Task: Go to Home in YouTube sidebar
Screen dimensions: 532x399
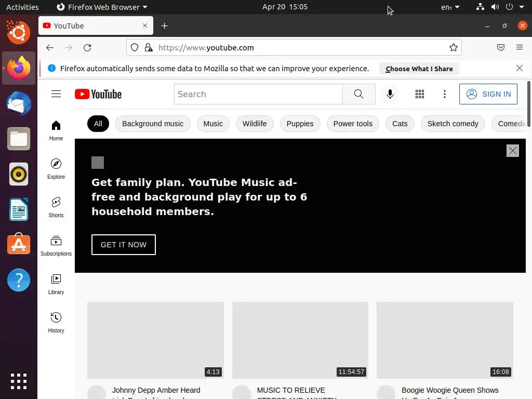Action: [x=56, y=130]
